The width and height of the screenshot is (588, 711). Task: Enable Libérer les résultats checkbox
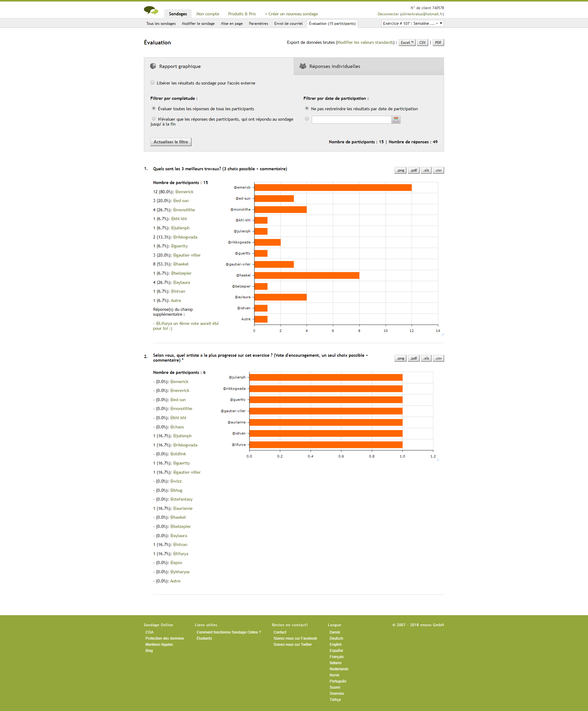click(153, 83)
